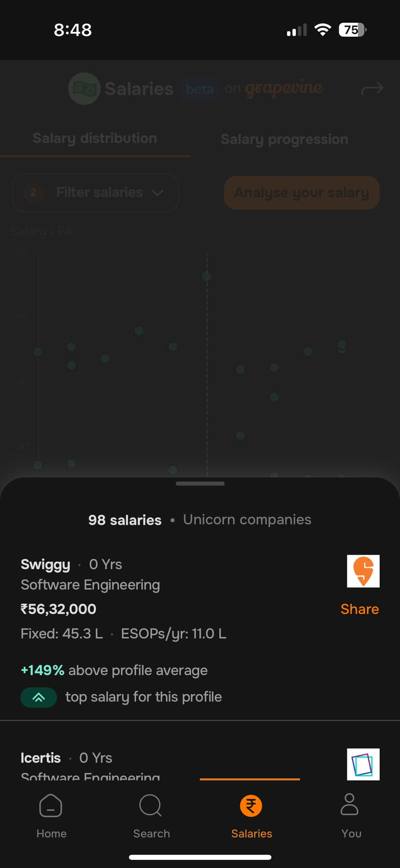Switch to Salary progression tab
The height and width of the screenshot is (868, 400).
(284, 140)
